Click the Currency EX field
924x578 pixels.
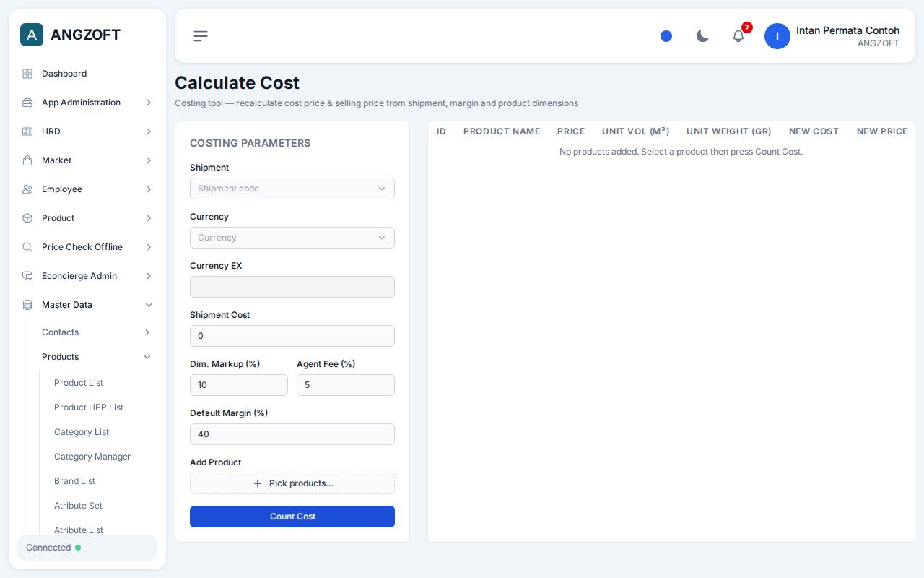[x=292, y=287]
